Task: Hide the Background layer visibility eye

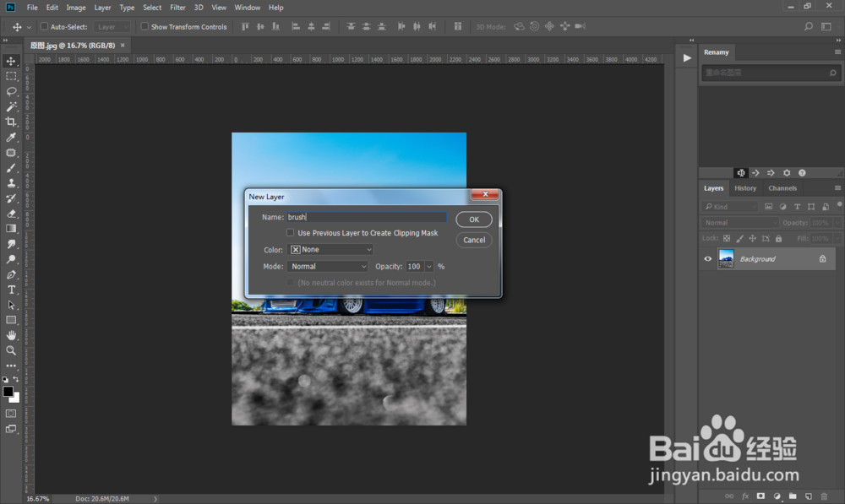Action: coord(708,259)
